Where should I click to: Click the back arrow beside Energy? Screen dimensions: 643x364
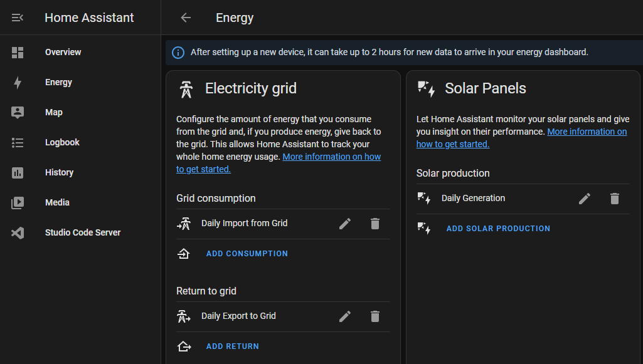point(186,18)
